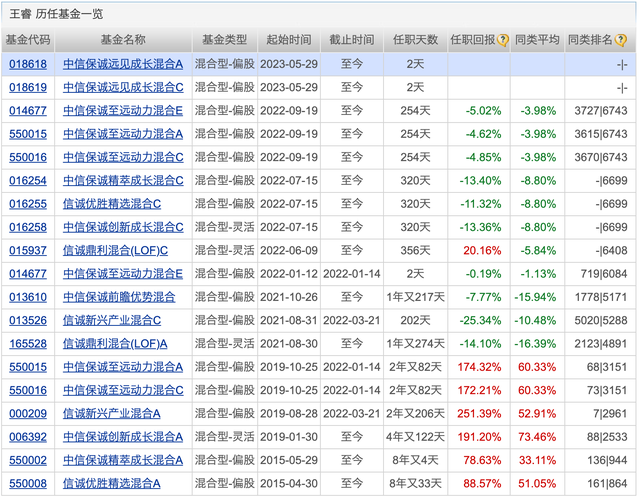Viewport: 640px width, 499px height.
Task: Select the -25.34% return value
Action: 480,320
